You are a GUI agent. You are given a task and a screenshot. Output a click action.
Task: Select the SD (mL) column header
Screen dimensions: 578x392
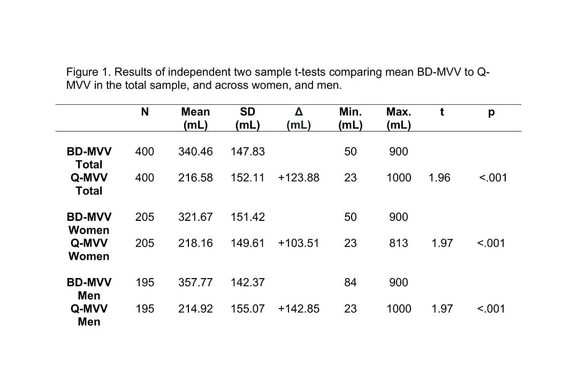coord(248,118)
